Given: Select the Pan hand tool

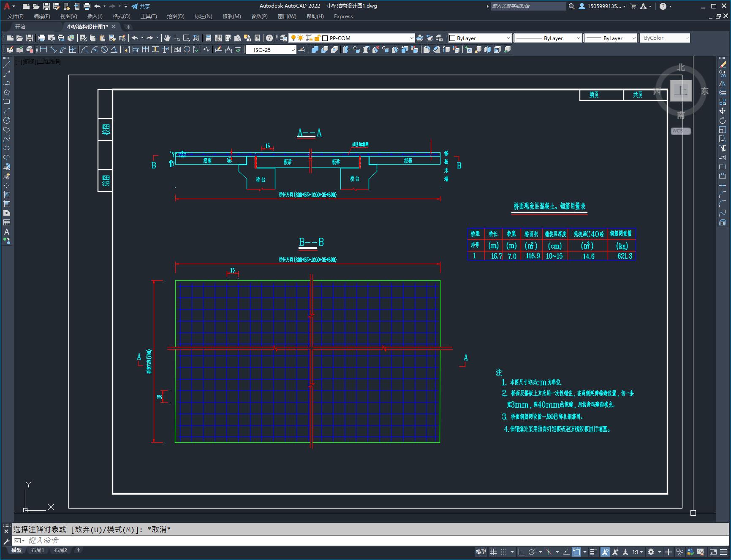Looking at the screenshot, I should (167, 38).
